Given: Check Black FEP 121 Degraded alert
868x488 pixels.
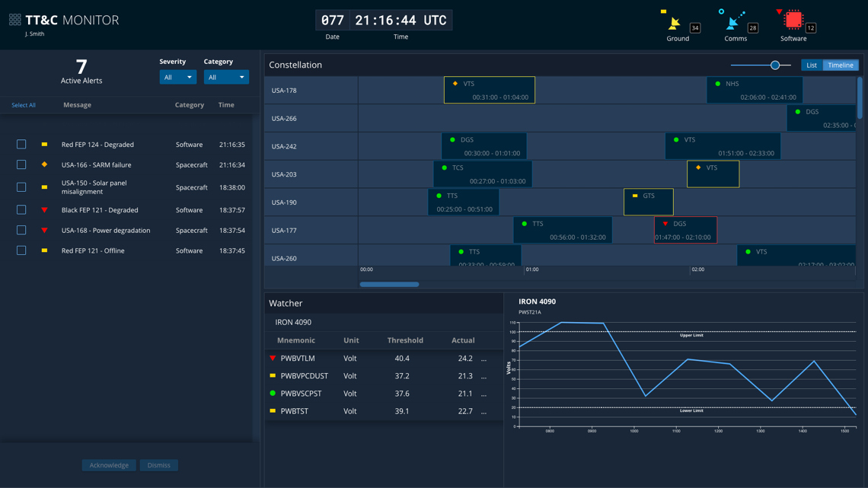Looking at the screenshot, I should coord(21,210).
